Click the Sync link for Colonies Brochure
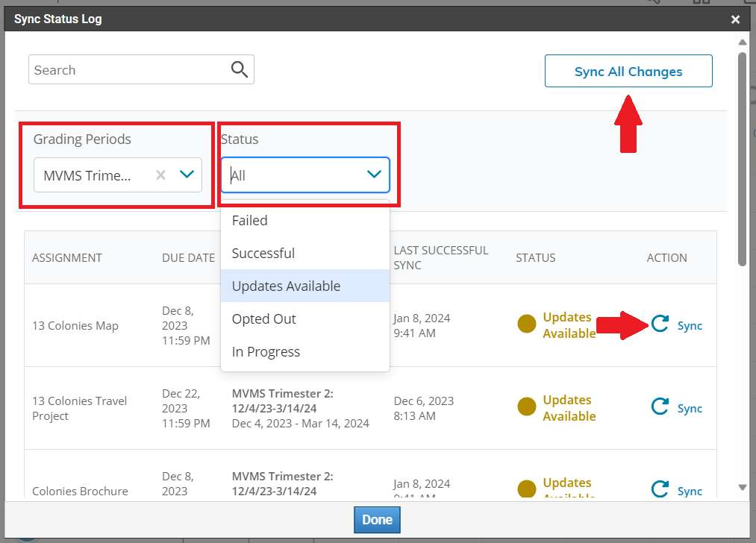This screenshot has height=543, width=756. (690, 491)
